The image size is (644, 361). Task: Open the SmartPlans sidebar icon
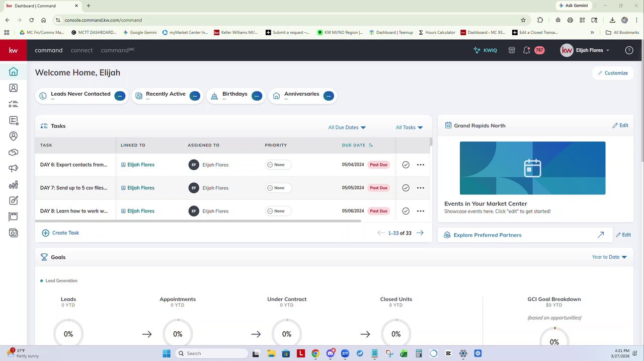pyautogui.click(x=14, y=120)
